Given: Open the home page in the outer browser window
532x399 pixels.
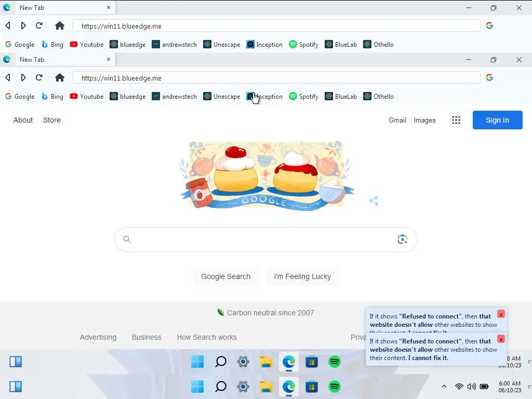Looking at the screenshot, I should coord(60,25).
